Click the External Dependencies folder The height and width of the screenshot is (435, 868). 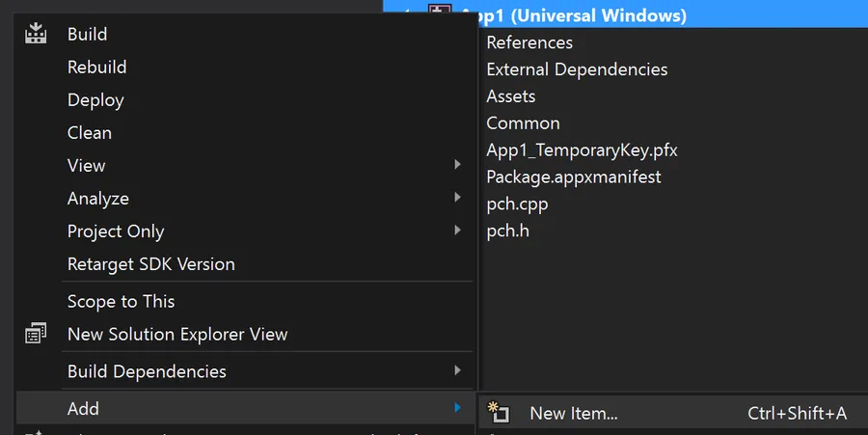(x=577, y=69)
